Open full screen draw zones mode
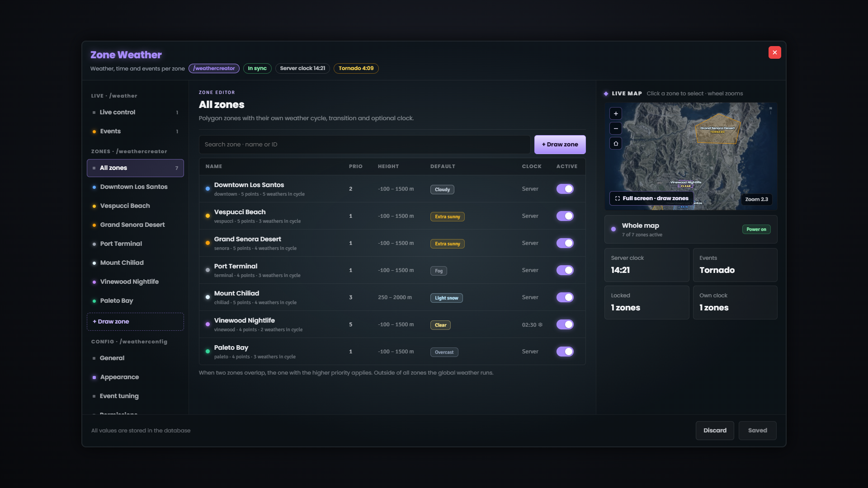 (x=651, y=198)
